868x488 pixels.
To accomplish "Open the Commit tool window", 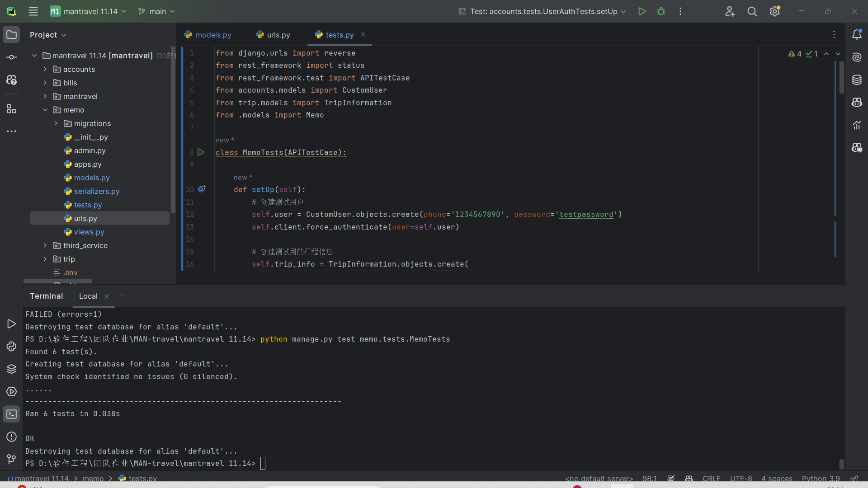I will tap(11, 57).
